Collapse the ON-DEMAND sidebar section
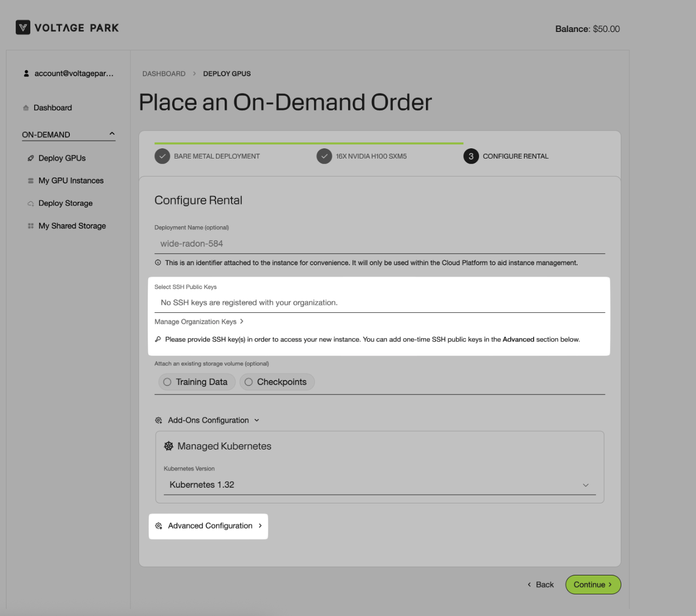Image resolution: width=696 pixels, height=616 pixels. click(x=112, y=134)
